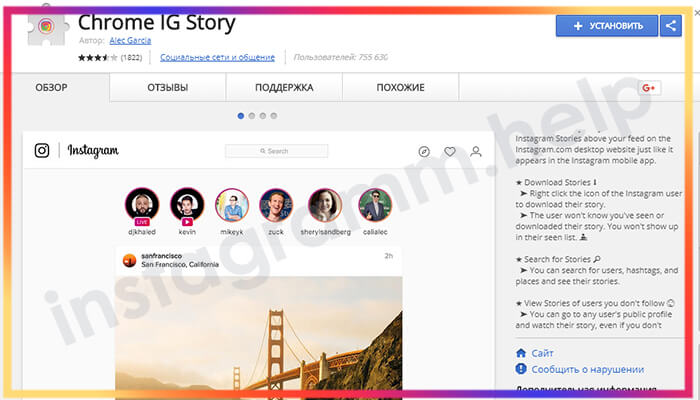Click the Chrome IG Story title

tap(157, 23)
